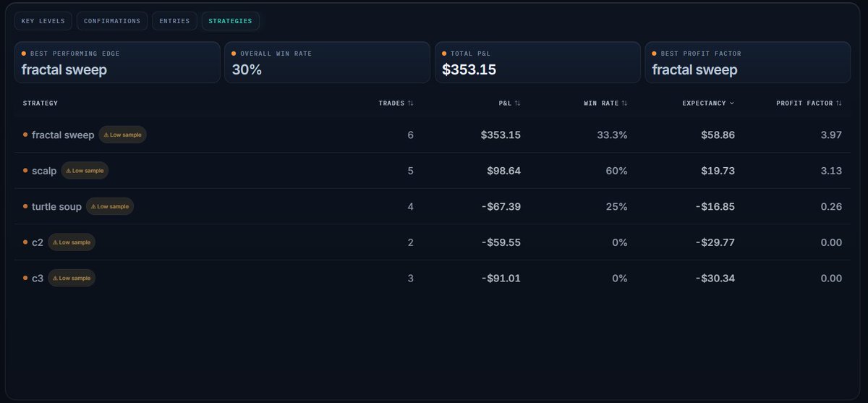
Task: Toggle Expectancy column sort order
Action: [708, 103]
